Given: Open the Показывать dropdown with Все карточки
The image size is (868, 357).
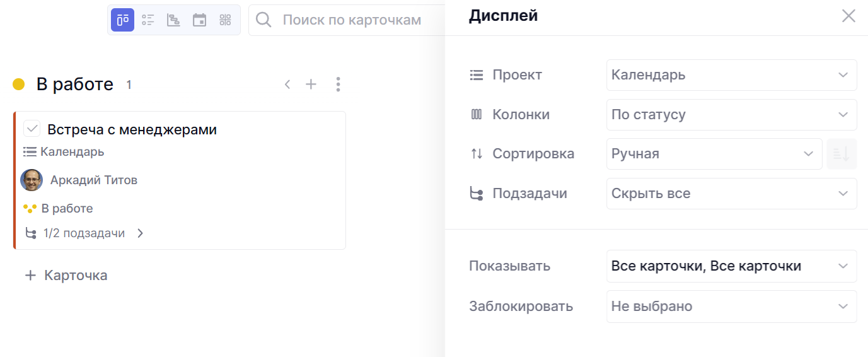Looking at the screenshot, I should (731, 266).
